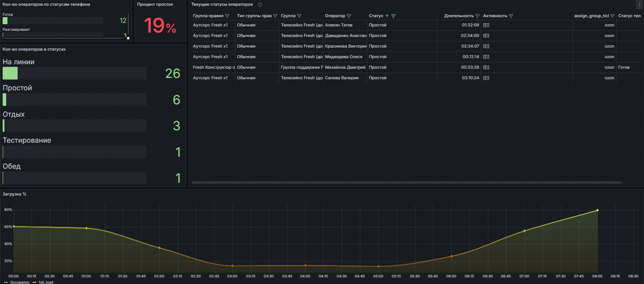644x284 pixels.
Task: Click filter icon beside Группа column
Action: [x=299, y=16]
